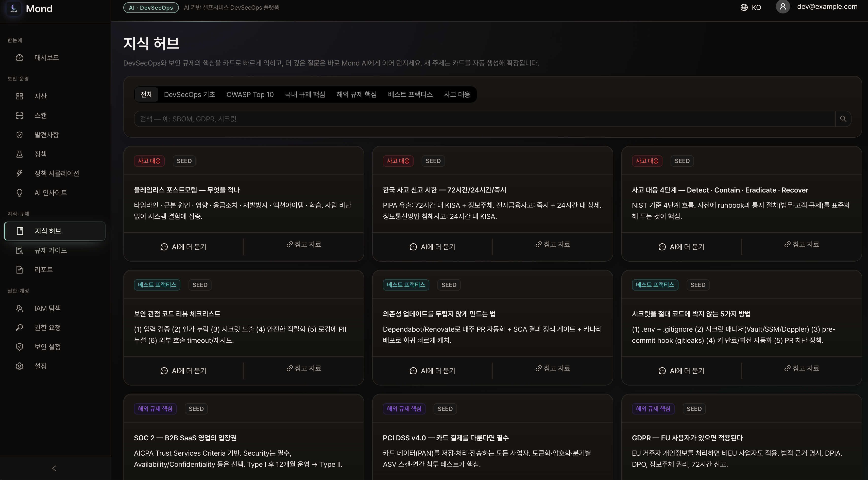This screenshot has height=480, width=868.
Task: Click the Mond brand name
Action: (x=39, y=8)
